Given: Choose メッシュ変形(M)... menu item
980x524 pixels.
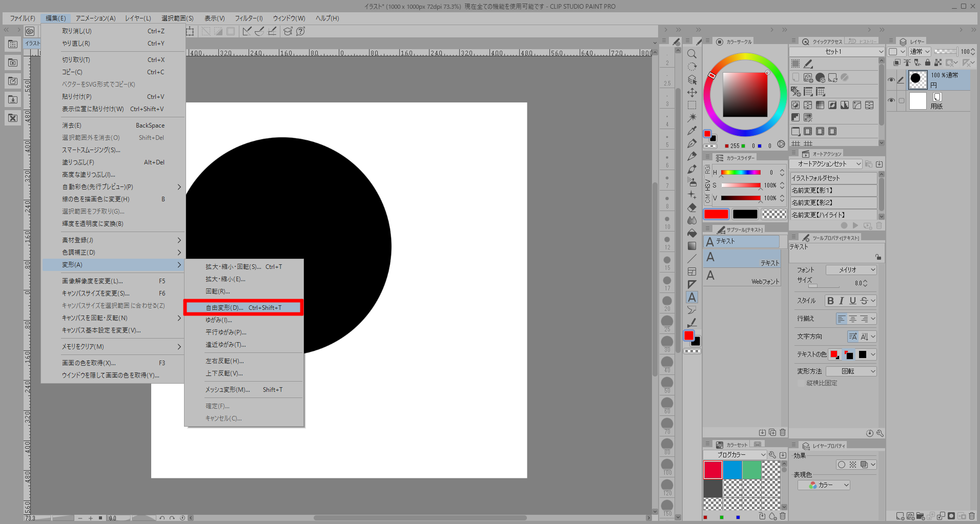Looking at the screenshot, I should tap(244, 390).
